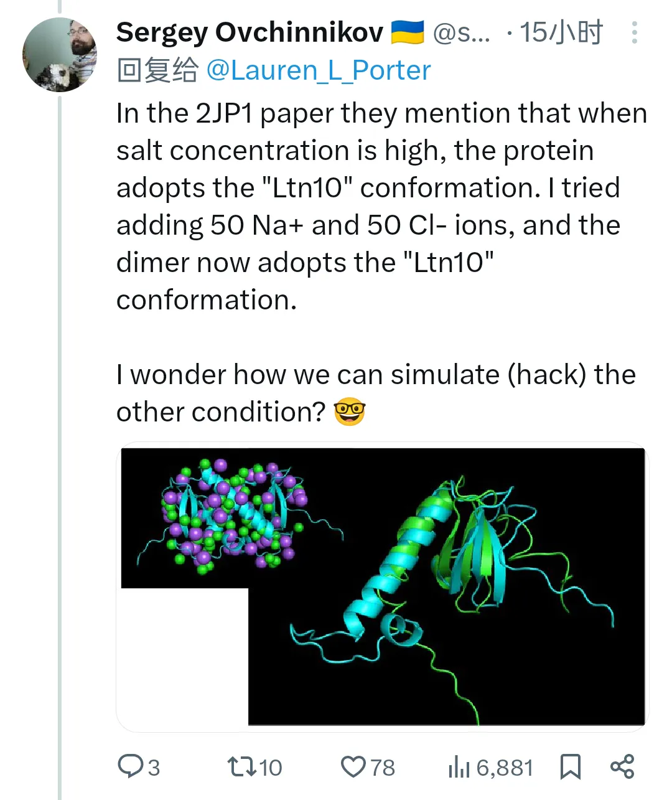Open the @Lauren_L_Porter mention link
This screenshot has height=800, width=672.
318,70
